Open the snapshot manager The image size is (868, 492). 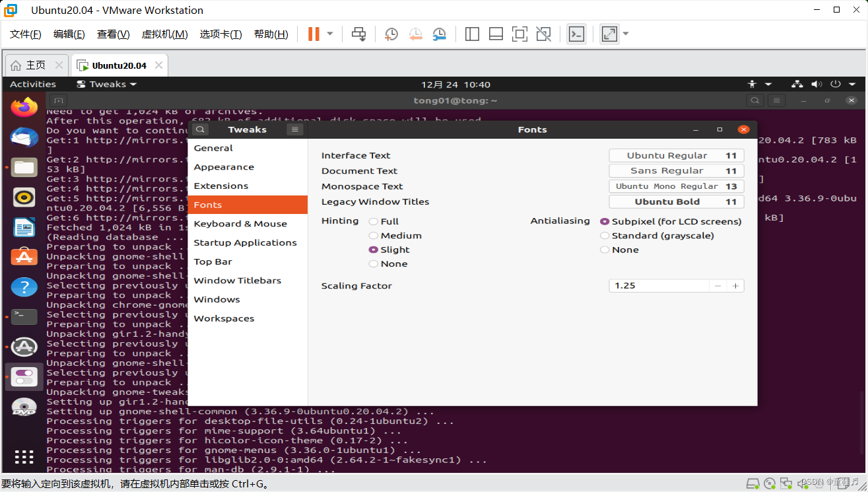click(x=439, y=34)
